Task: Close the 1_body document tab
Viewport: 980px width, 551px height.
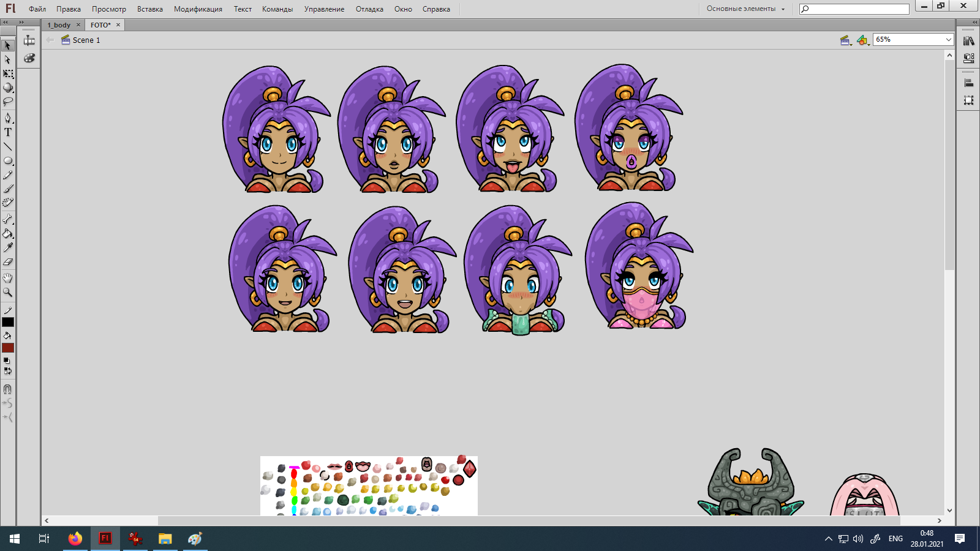Action: click(x=78, y=25)
